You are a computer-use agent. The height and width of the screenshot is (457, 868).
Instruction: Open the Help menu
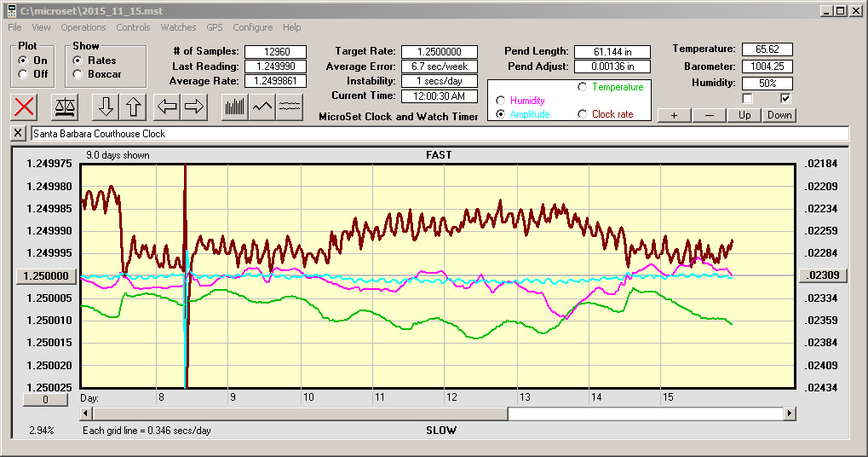[291, 27]
